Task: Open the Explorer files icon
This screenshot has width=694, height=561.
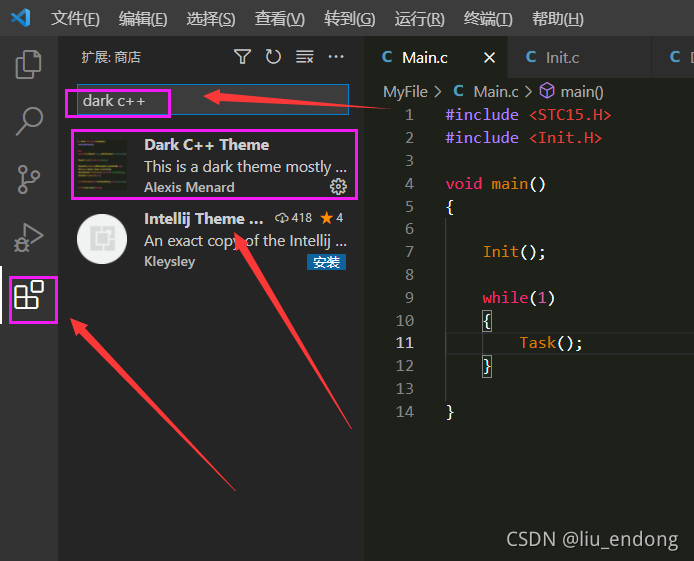Action: [x=29, y=65]
